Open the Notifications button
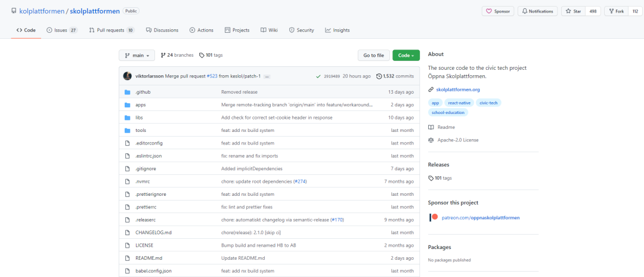Viewport: 644px width, 277px height. coord(538,11)
